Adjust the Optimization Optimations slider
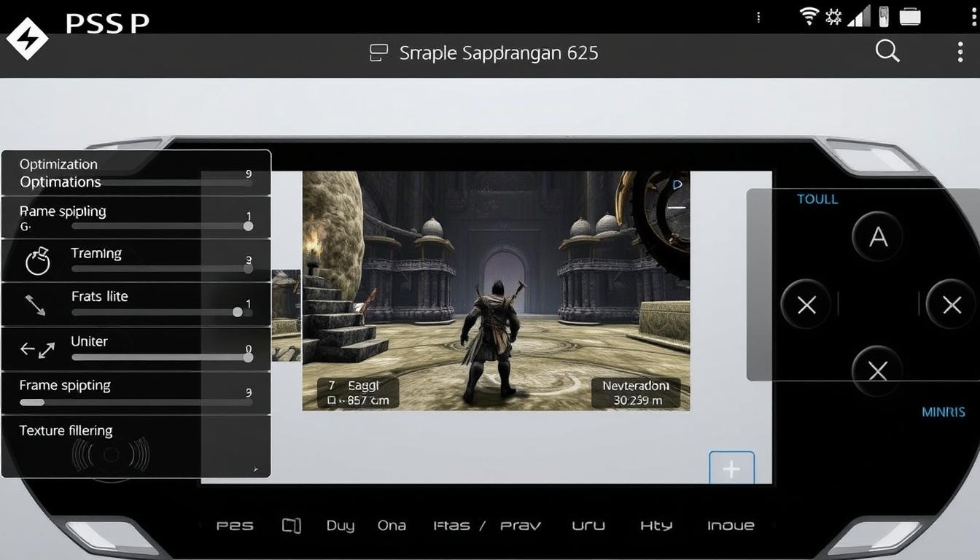Image resolution: width=980 pixels, height=560 pixels. click(x=136, y=182)
